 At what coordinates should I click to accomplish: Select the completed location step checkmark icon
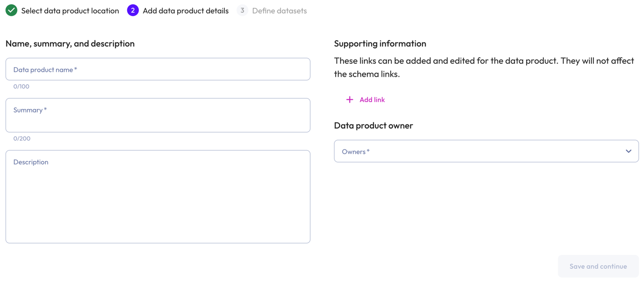(11, 10)
